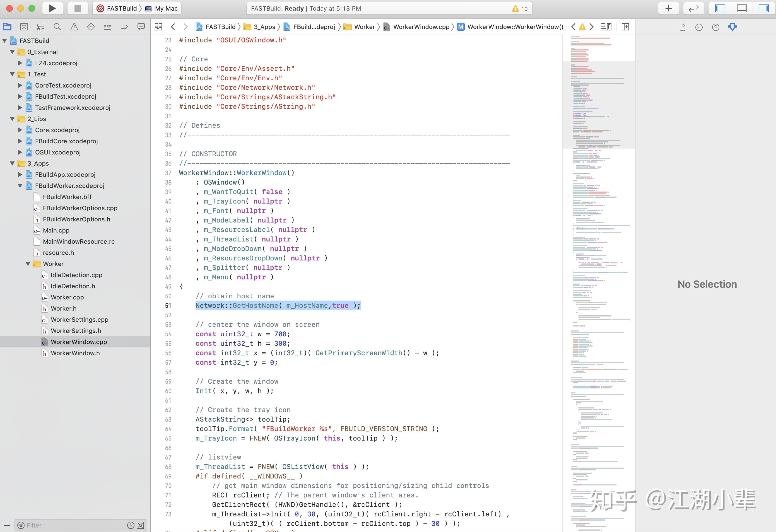Collapse the 2_Libs group
Image resolution: width=776 pixels, height=532 pixels.
[12, 119]
